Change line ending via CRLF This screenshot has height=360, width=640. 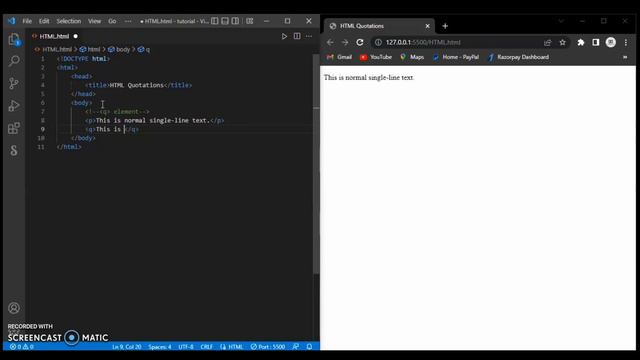[207, 347]
